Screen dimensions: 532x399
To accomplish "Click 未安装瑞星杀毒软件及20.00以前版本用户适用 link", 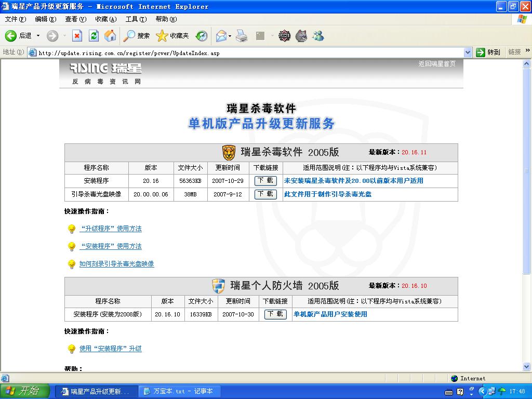I will 353,181.
